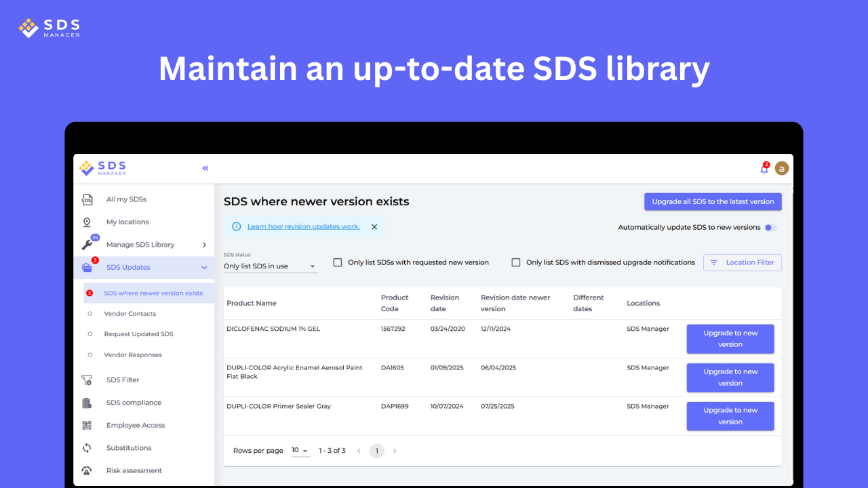Screen dimensions: 868x488
Task: Open Vendor Responses submenu item
Action: click(x=133, y=354)
